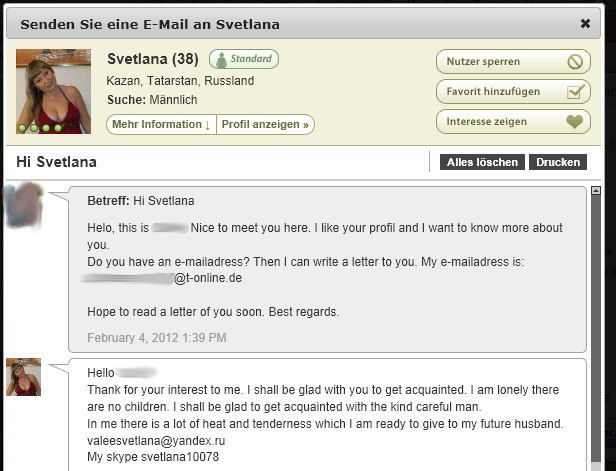Viewport: 616px width, 471px height.
Task: Open Profil anzeigen link
Action: 265,125
